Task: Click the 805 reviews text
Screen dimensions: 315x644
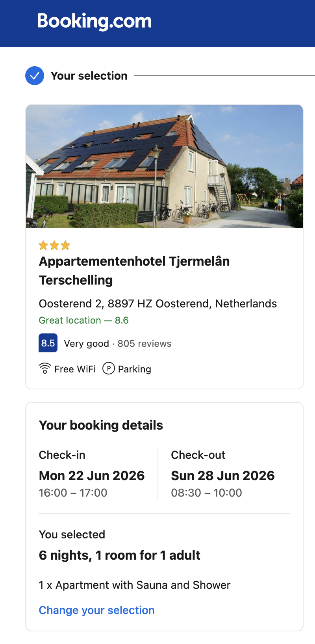Action: point(145,344)
